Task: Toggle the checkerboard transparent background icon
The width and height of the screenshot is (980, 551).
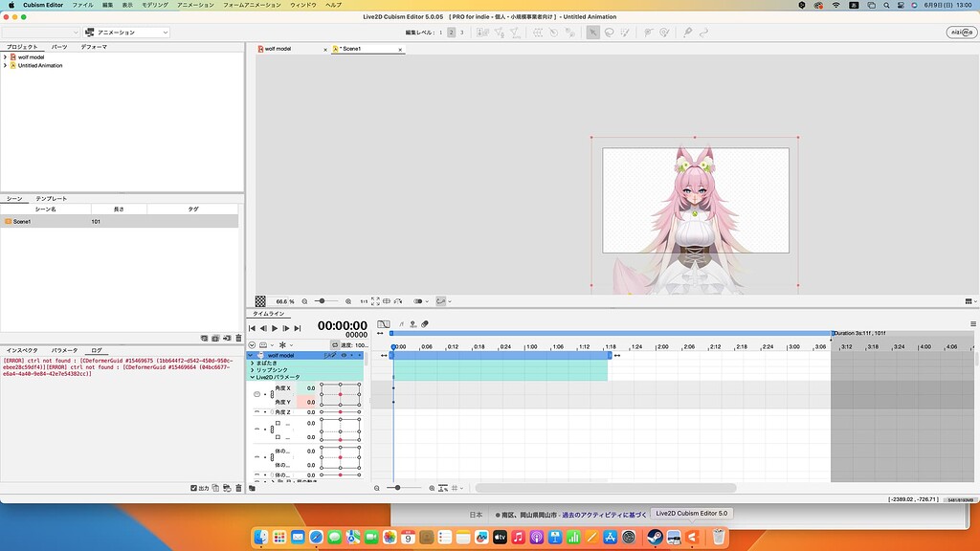Action: [261, 300]
